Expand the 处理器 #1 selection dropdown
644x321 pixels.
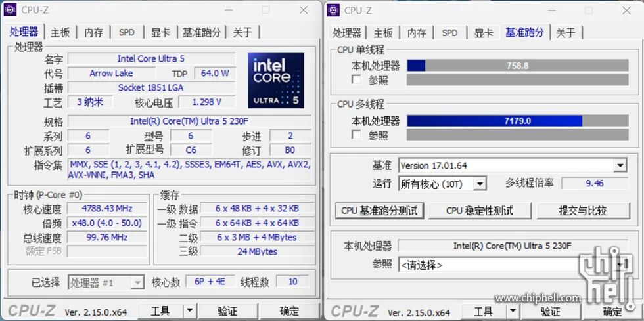coord(137,282)
